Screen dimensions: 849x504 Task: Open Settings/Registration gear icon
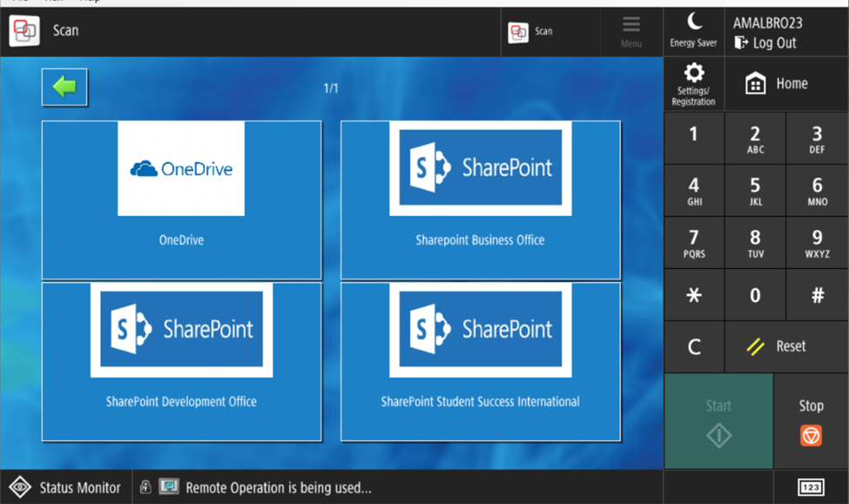coord(694,84)
